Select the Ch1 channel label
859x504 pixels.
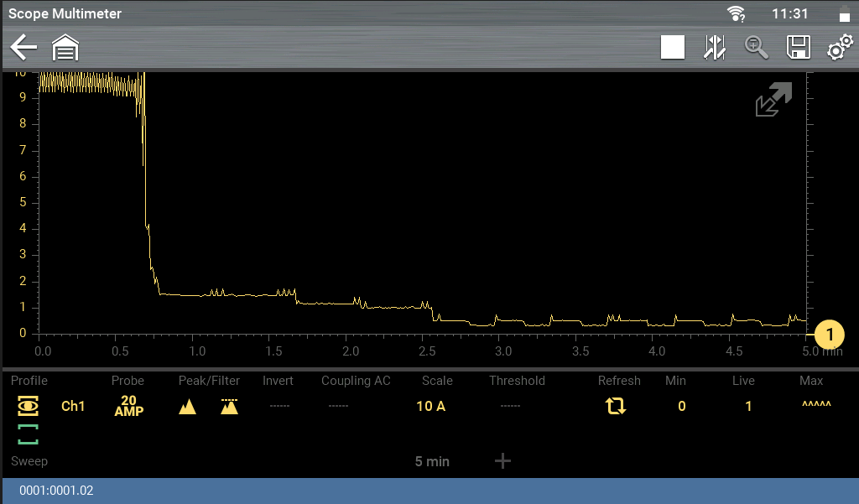tap(73, 406)
